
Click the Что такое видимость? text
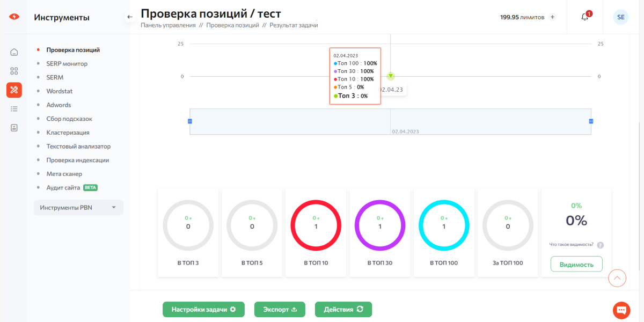click(572, 245)
